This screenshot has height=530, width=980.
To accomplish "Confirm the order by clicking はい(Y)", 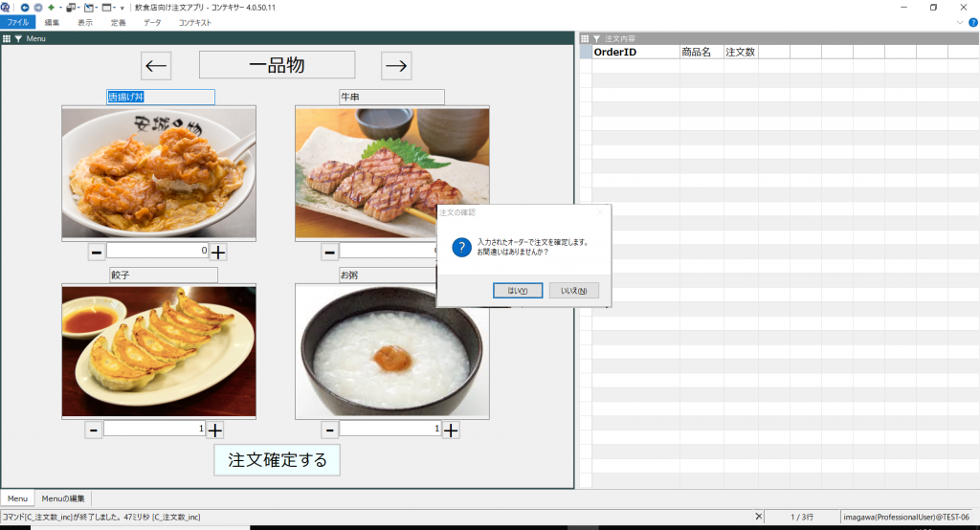I will (x=518, y=290).
